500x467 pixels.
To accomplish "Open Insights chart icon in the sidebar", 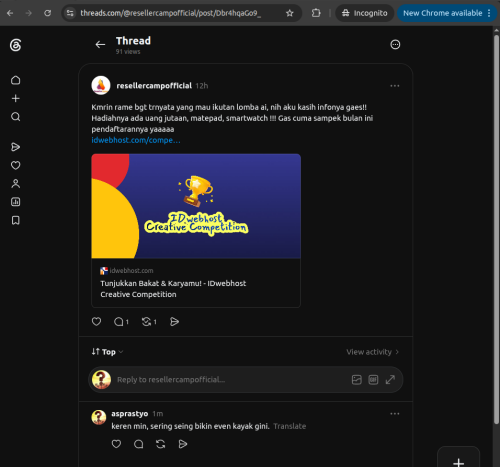I will [15, 202].
